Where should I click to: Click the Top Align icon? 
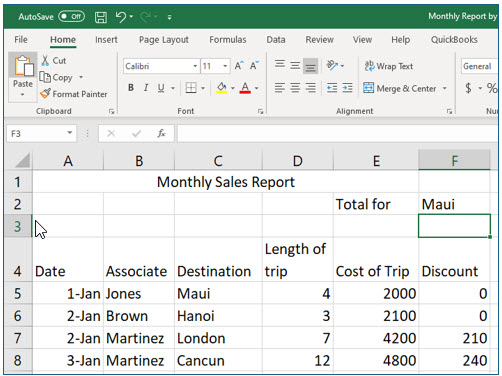(280, 65)
